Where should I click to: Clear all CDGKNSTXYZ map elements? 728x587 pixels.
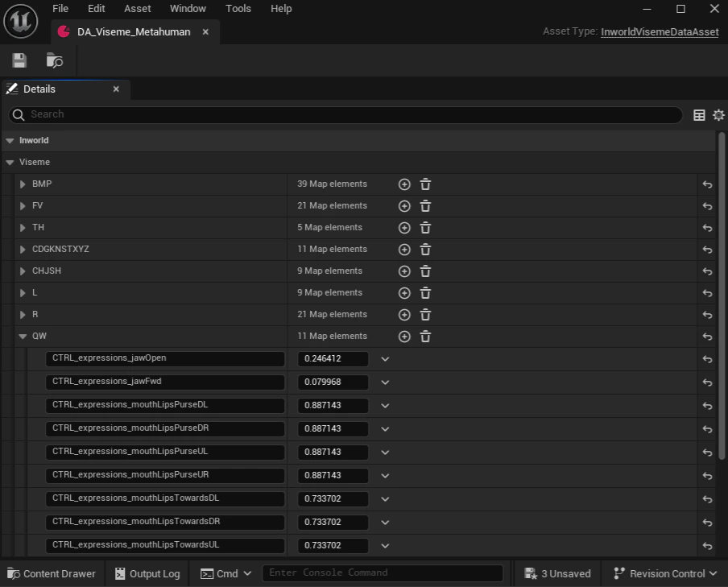[424, 249]
